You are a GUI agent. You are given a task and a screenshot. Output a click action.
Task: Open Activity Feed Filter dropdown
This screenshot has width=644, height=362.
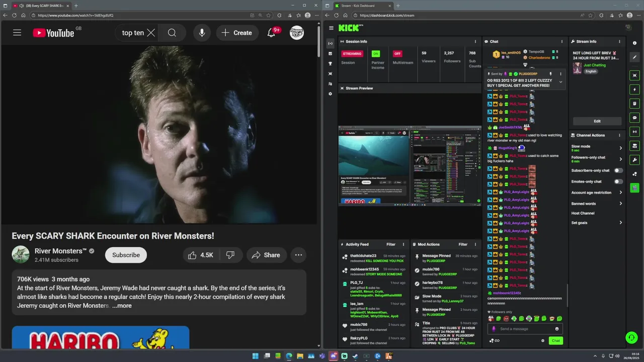click(x=391, y=244)
